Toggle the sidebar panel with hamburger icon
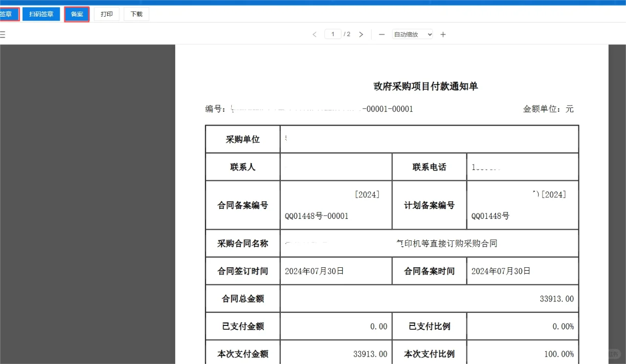Viewport: 626px width, 364px height. (x=4, y=34)
